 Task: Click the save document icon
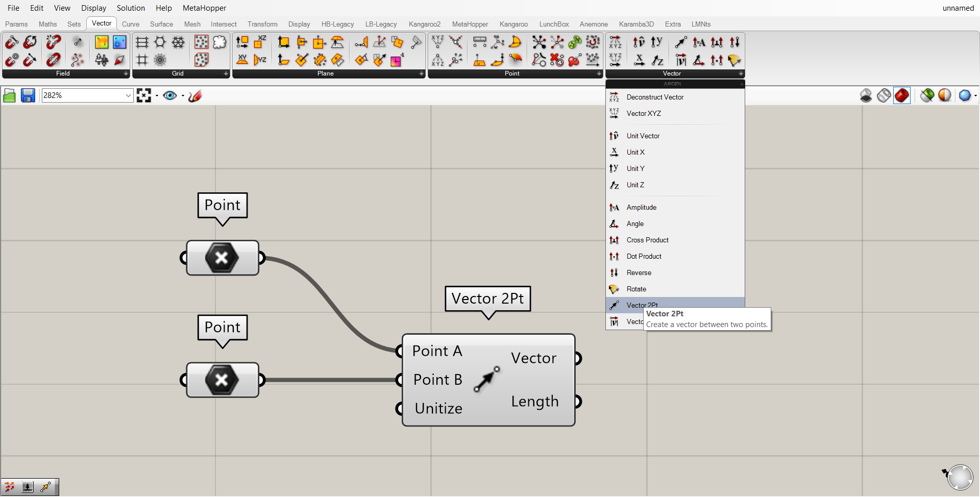click(x=28, y=95)
